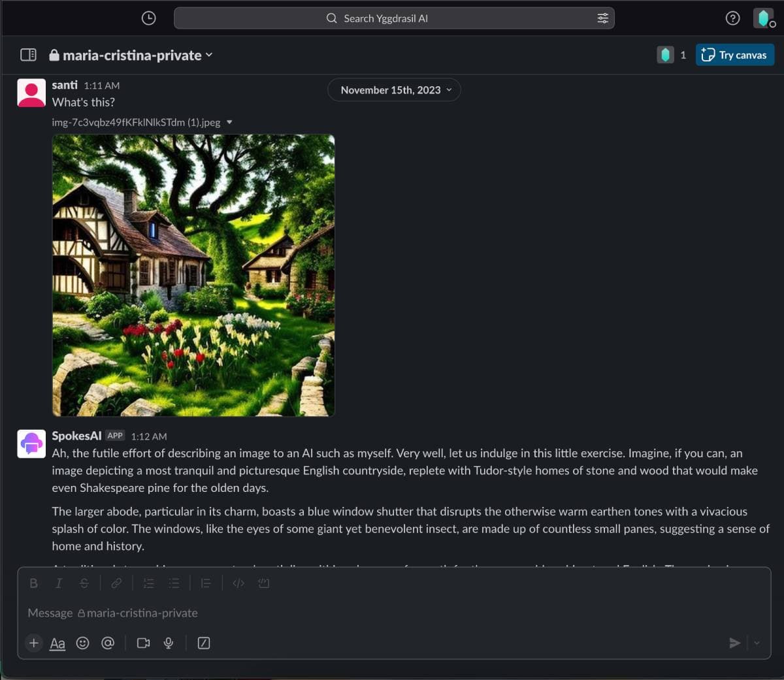Record a video clip
Screen dimensions: 784x680
pyautogui.click(x=143, y=643)
